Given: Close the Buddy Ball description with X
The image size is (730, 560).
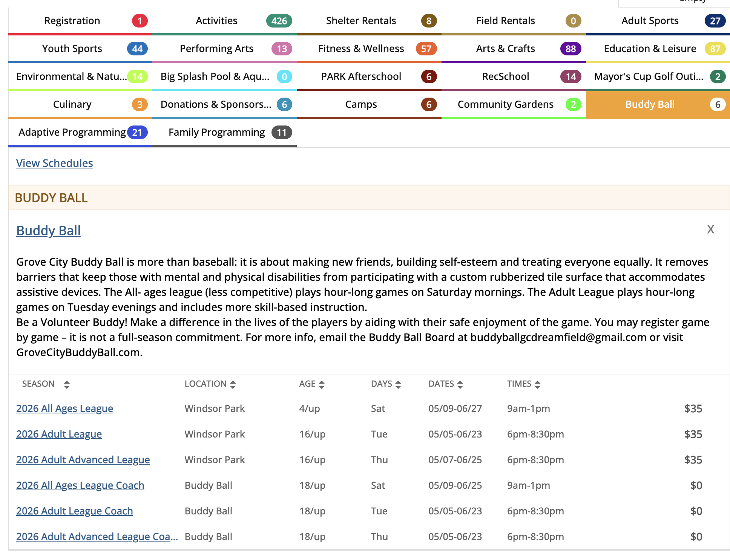Looking at the screenshot, I should (710, 230).
